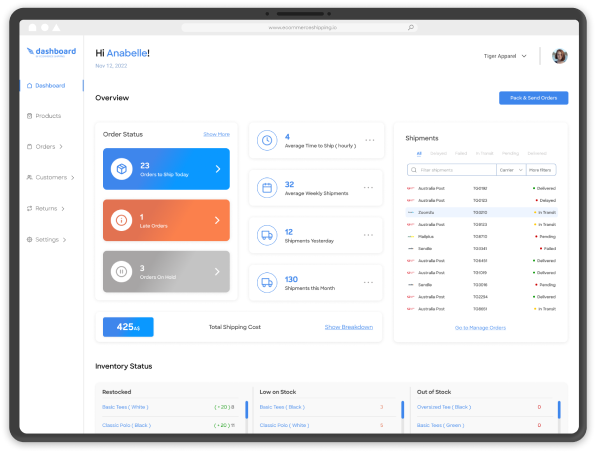Click the truck icon for Shipments Yesterday
This screenshot has height=453, width=596.
(x=267, y=235)
